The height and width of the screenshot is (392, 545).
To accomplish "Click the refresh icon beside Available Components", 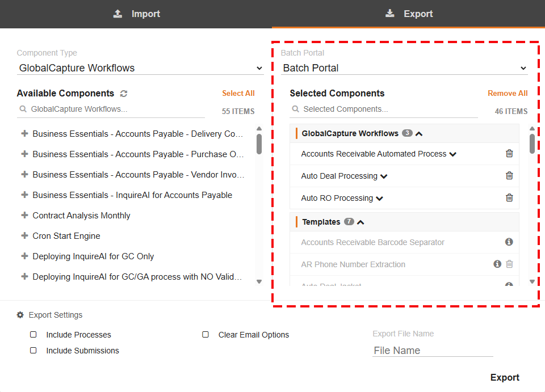I will click(x=124, y=94).
